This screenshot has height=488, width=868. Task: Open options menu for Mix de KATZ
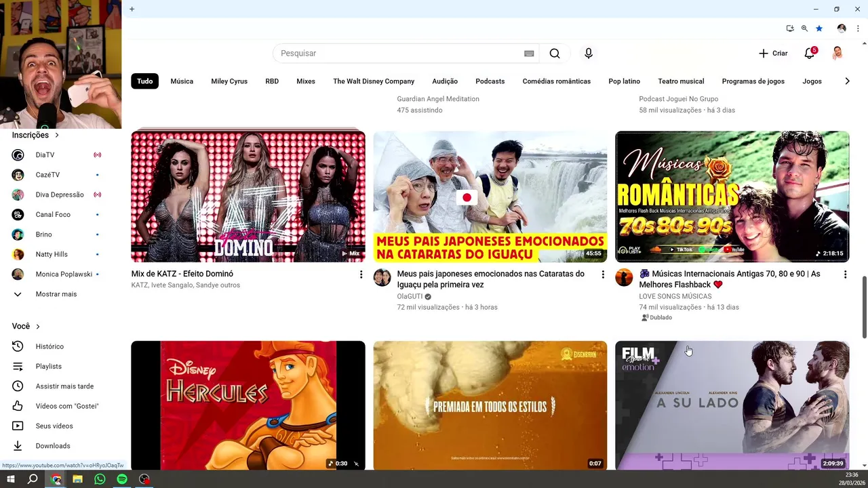click(x=361, y=274)
